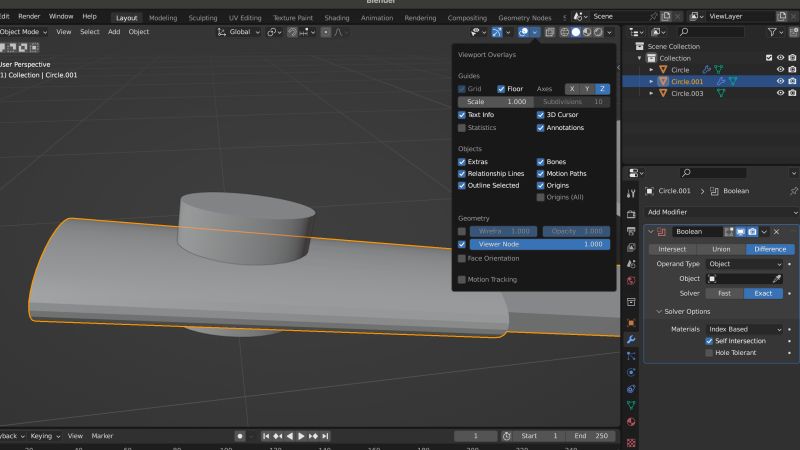
Task: Select the Tool properties tab icon
Action: click(x=631, y=193)
